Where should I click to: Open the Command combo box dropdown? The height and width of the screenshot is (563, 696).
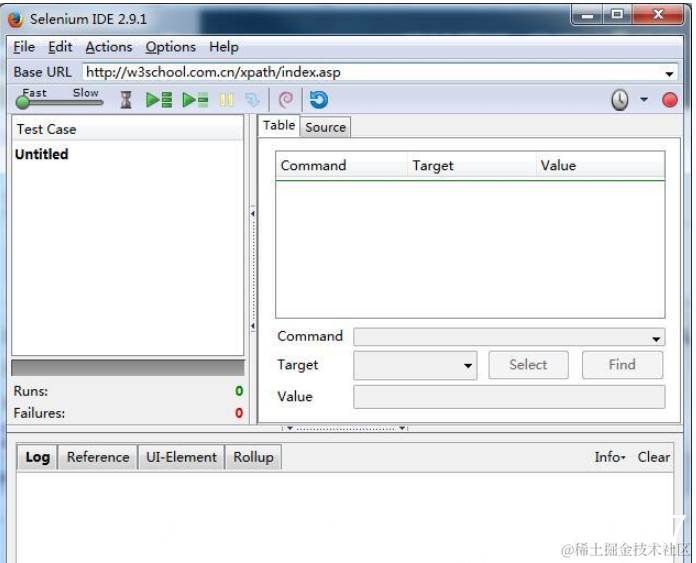point(655,338)
